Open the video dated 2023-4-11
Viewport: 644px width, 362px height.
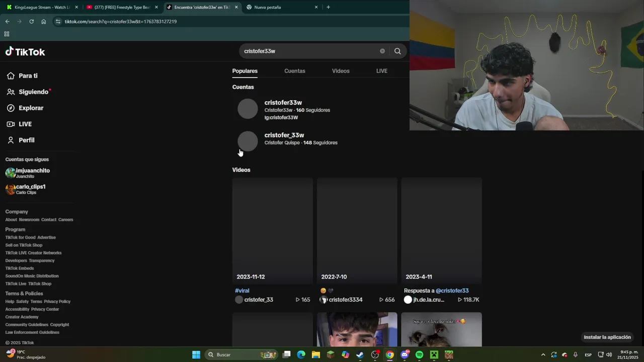point(442,231)
